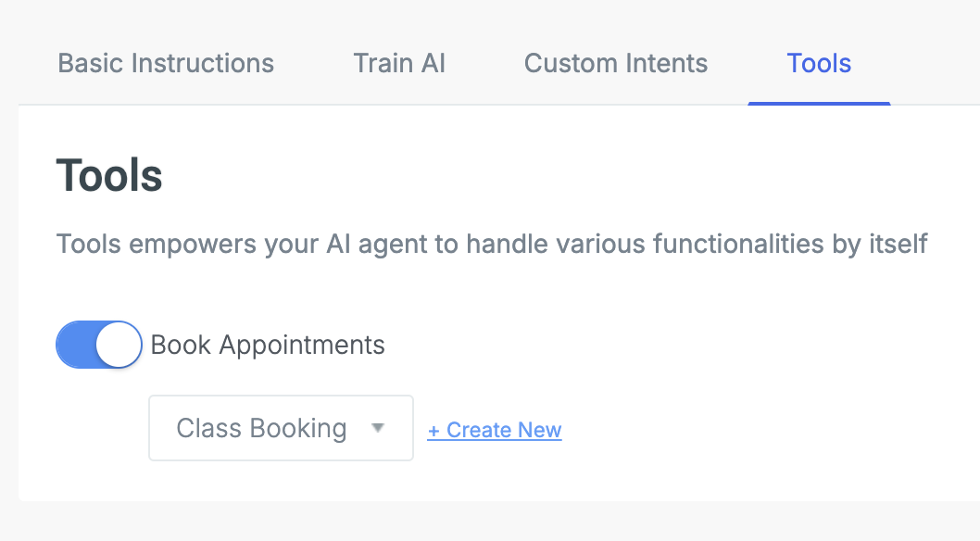Click the word Intents in the third tab
The width and height of the screenshot is (980, 541).
(664, 64)
